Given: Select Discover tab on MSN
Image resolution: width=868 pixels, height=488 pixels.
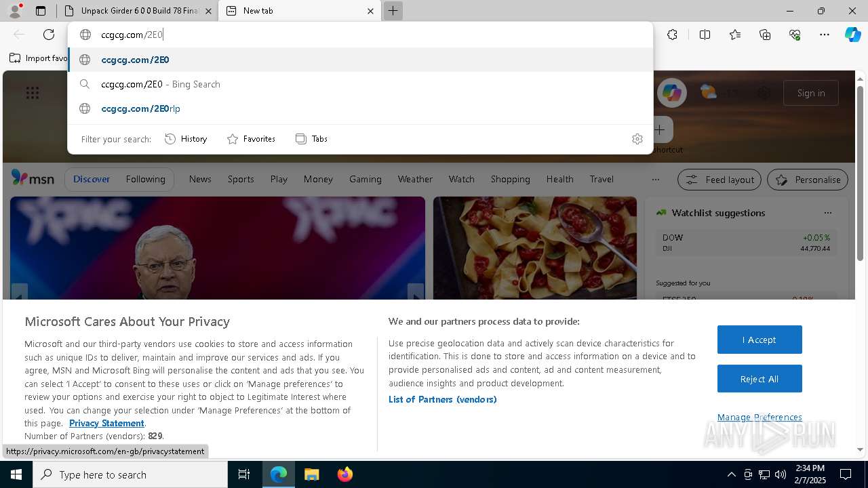Looking at the screenshot, I should click(x=92, y=179).
